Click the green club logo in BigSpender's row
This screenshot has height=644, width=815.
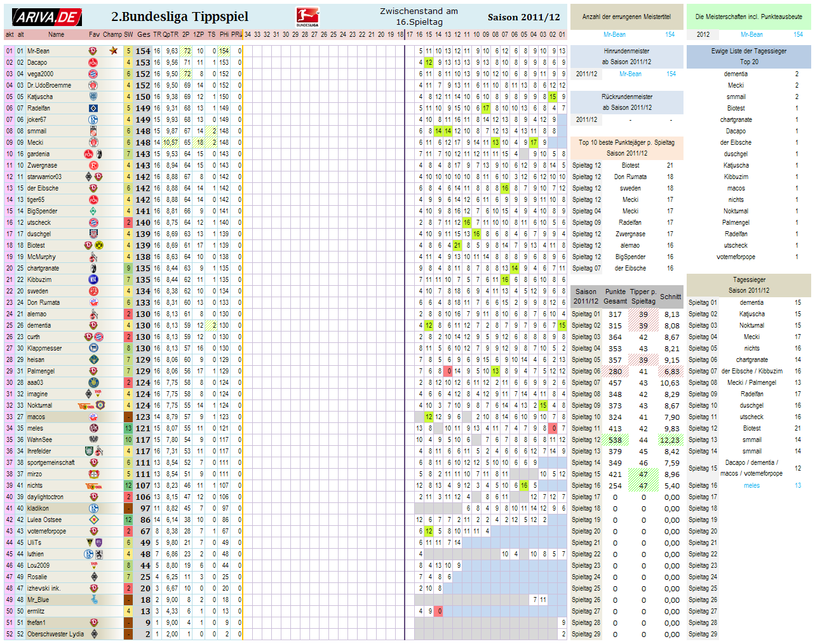click(93, 211)
